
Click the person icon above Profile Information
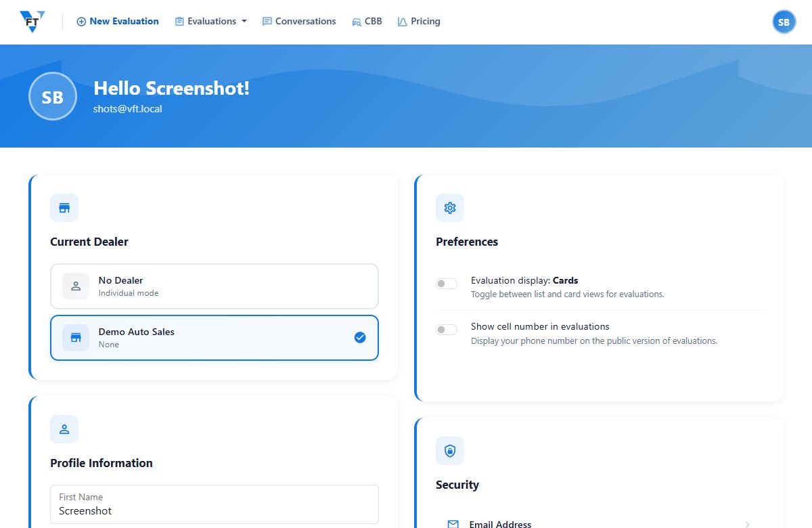point(64,429)
